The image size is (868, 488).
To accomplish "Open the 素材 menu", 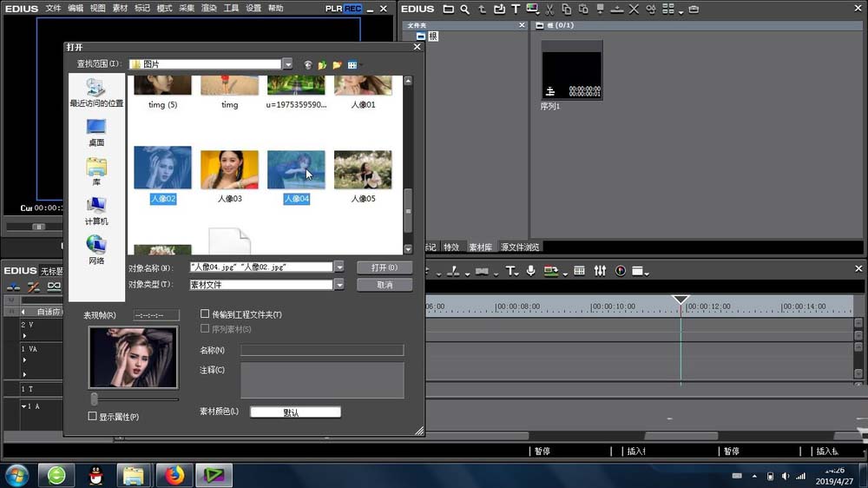I will [x=120, y=9].
